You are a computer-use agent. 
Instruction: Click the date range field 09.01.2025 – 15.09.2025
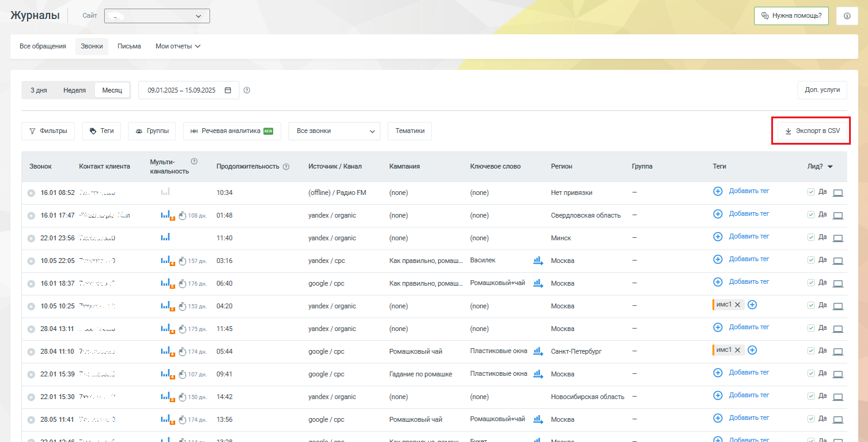coord(189,90)
